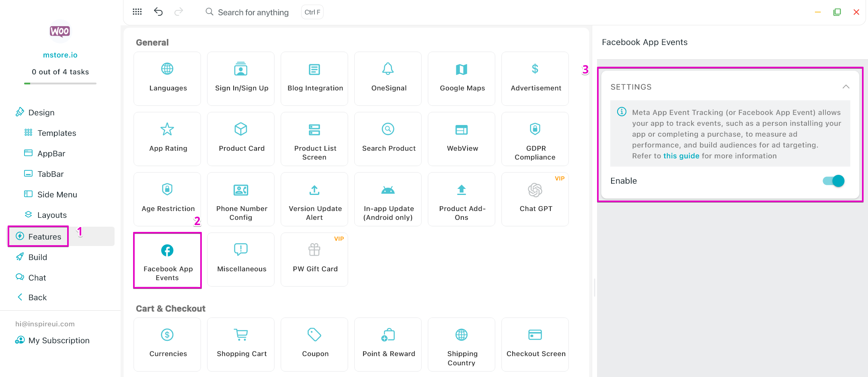This screenshot has width=868, height=377.
Task: Open the Shopping Cart feature
Action: pyautogui.click(x=241, y=344)
